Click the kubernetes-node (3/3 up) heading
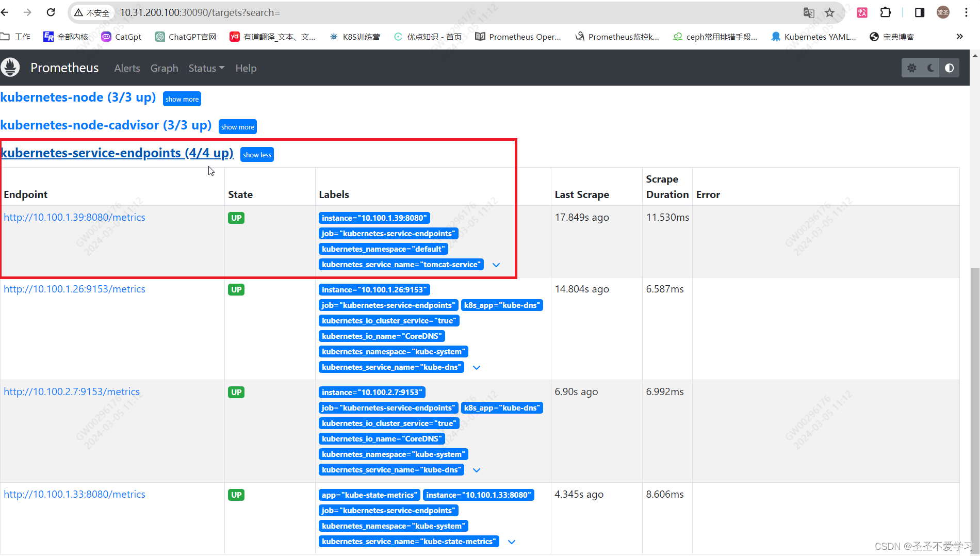 tap(78, 97)
